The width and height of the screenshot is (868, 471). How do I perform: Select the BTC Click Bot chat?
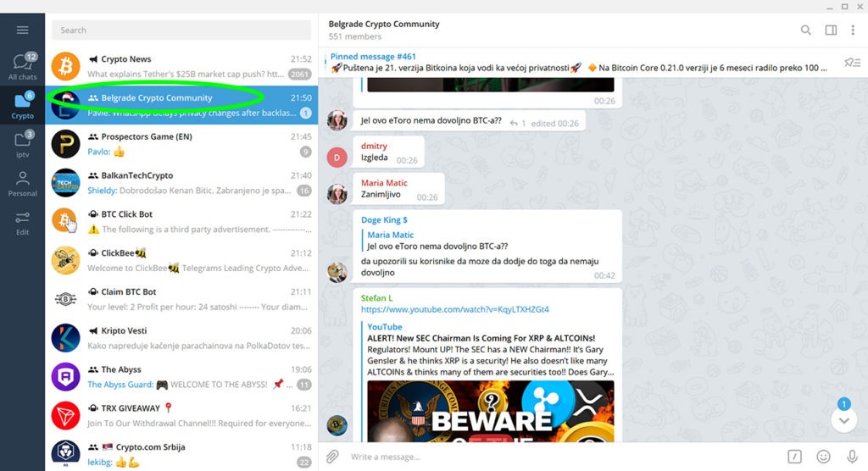[181, 221]
